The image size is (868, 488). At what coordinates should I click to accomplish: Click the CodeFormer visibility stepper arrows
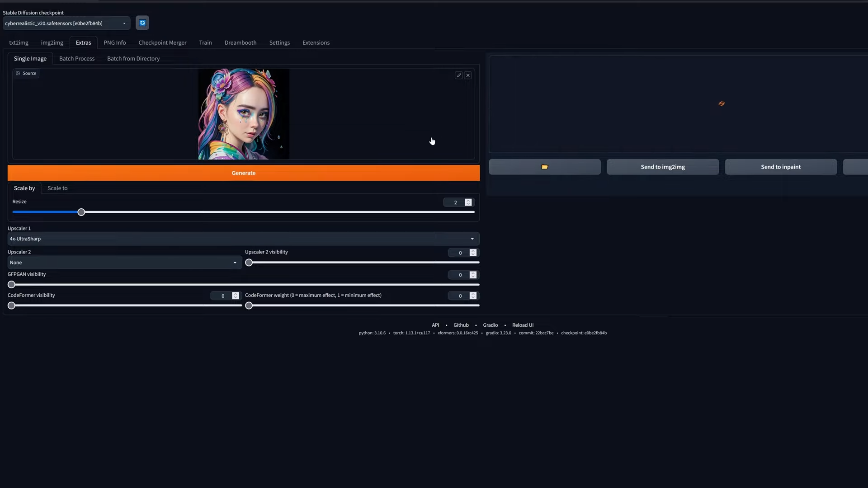tap(236, 296)
